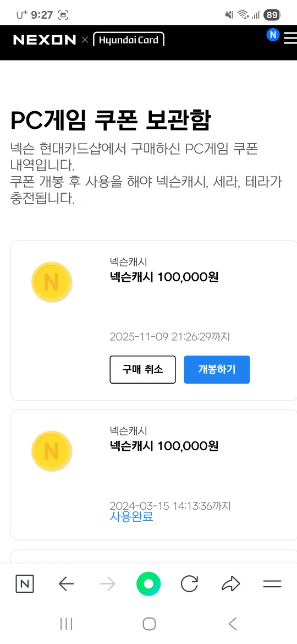Viewport: 297px width, 644px height.
Task: Open browser two-line menu icon
Action: (x=272, y=584)
